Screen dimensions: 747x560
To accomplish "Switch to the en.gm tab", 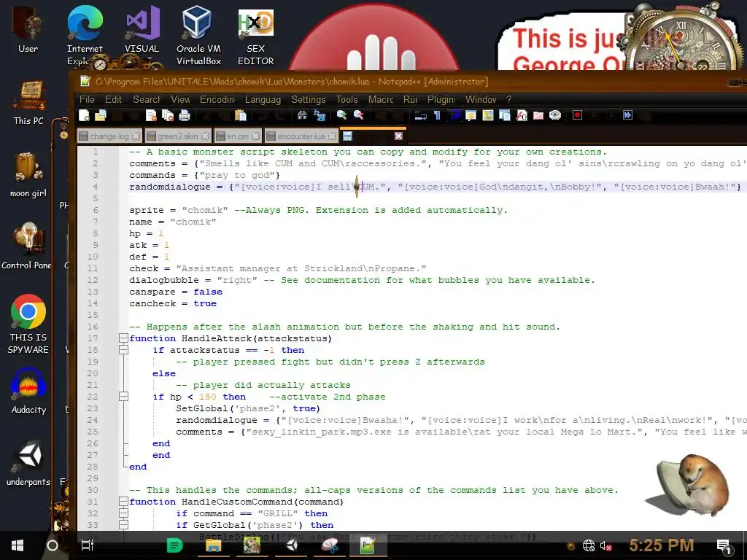I will click(x=237, y=136).
